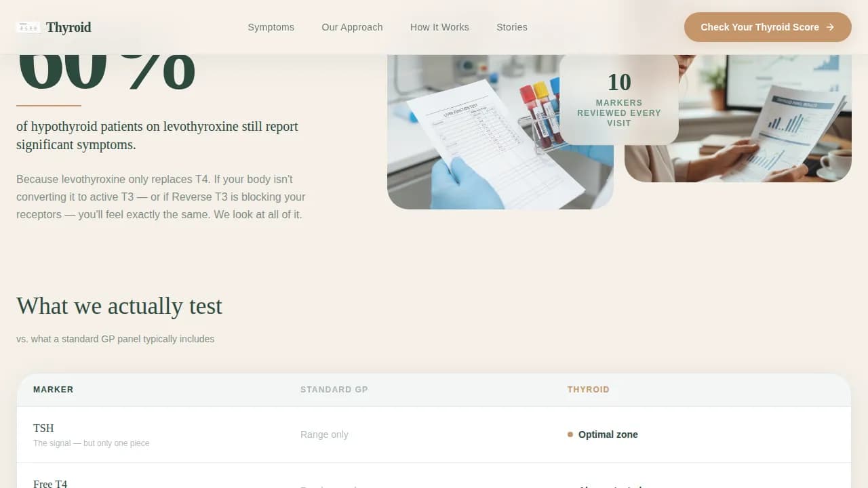868x488 pixels.
Task: Select the How It Works nav item
Action: pos(439,27)
